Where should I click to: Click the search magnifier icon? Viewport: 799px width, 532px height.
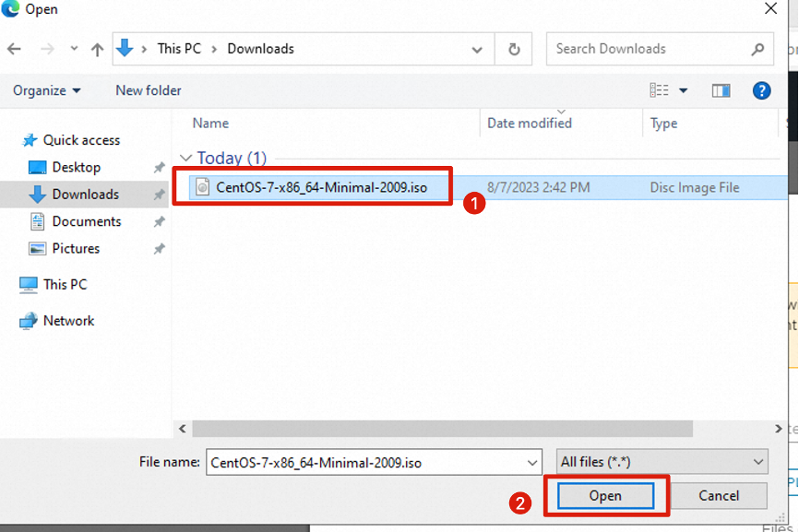[x=757, y=49]
